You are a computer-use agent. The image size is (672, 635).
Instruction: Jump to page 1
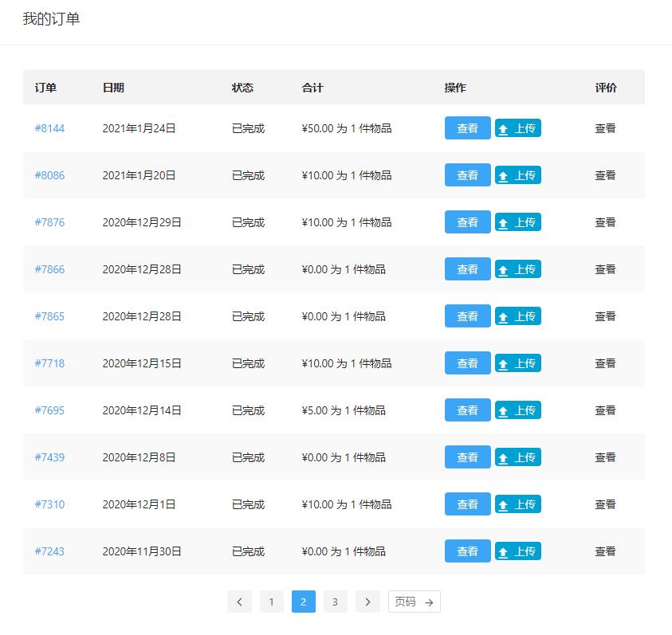coord(271,602)
